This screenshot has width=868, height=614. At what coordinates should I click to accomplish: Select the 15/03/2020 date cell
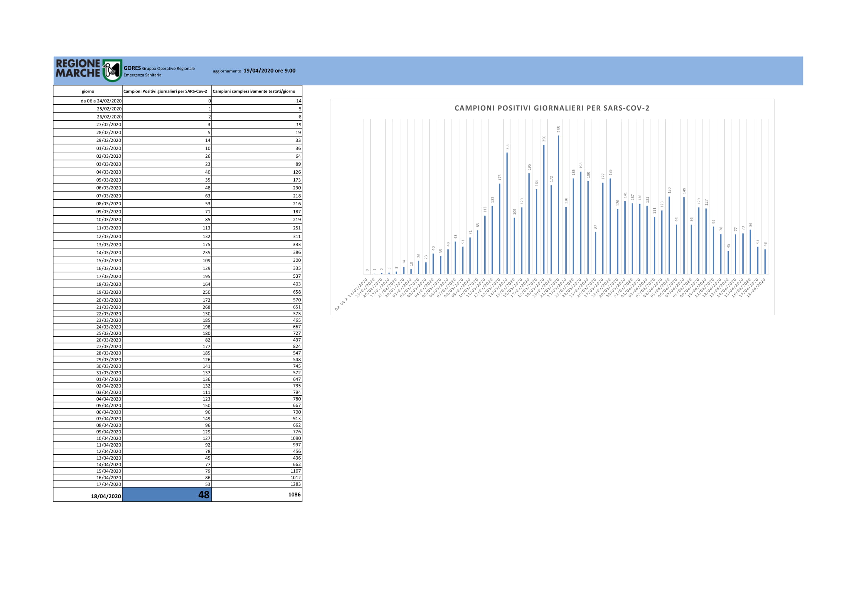point(88,261)
